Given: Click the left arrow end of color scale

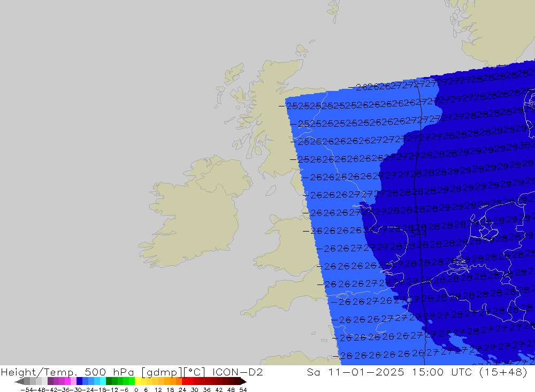Looking at the screenshot, I should (x=19, y=381).
